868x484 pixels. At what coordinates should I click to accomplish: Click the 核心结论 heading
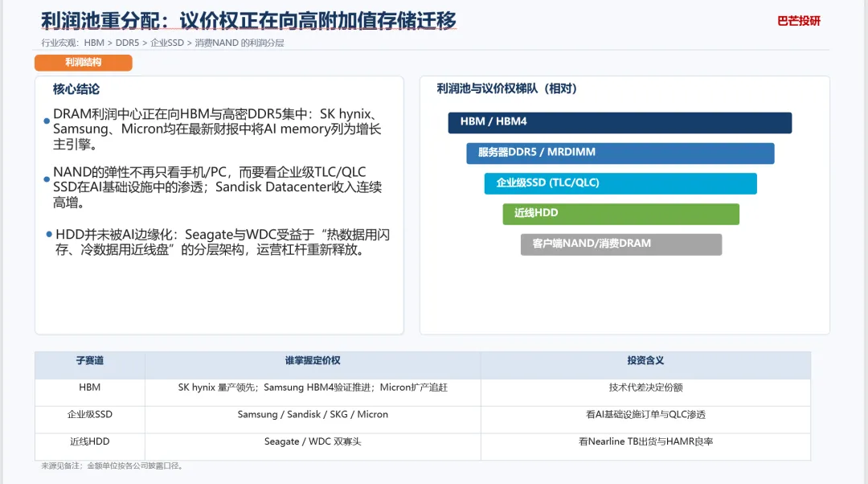pos(76,89)
